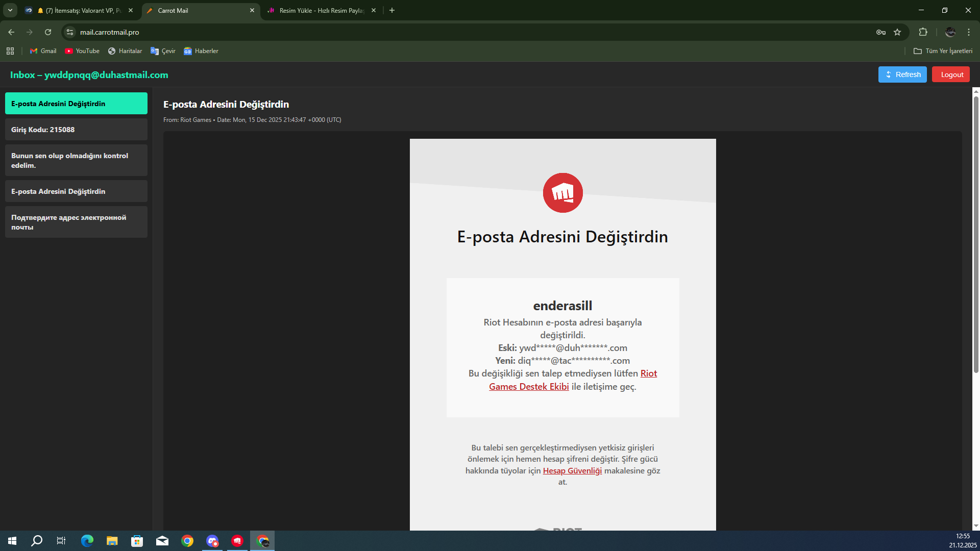Refresh the inbox

(x=902, y=74)
